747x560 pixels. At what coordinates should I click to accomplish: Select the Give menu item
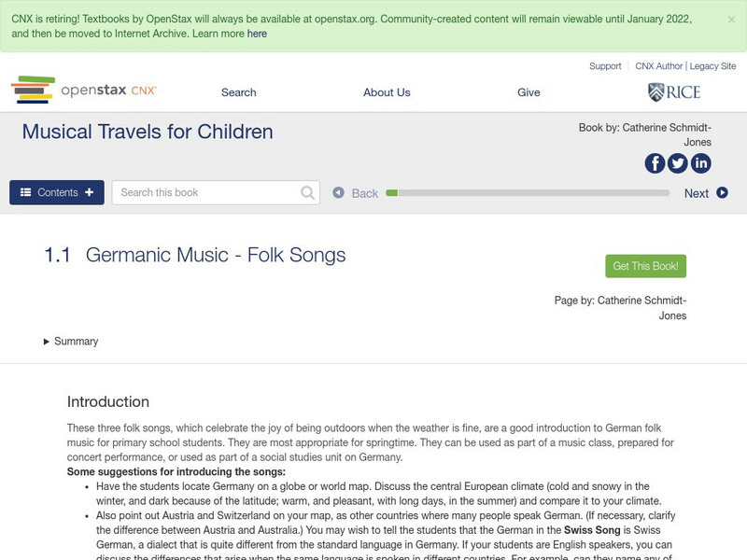(529, 92)
